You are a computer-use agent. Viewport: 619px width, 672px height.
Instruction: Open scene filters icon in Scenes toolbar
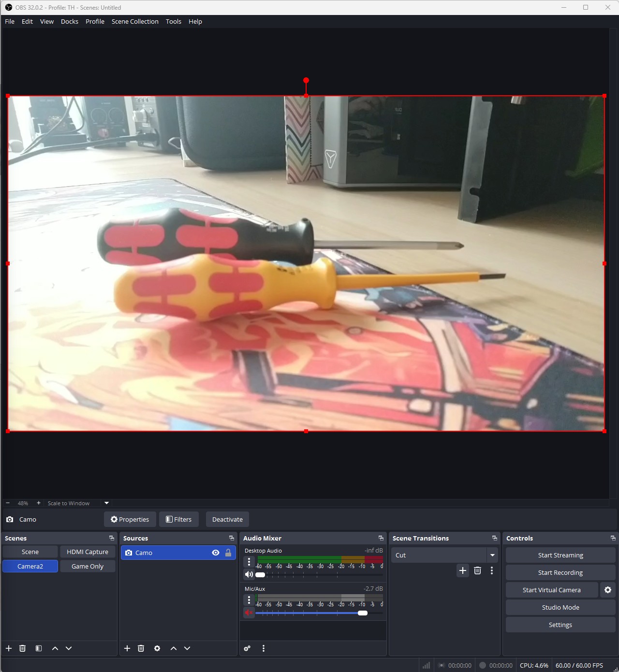pyautogui.click(x=39, y=648)
